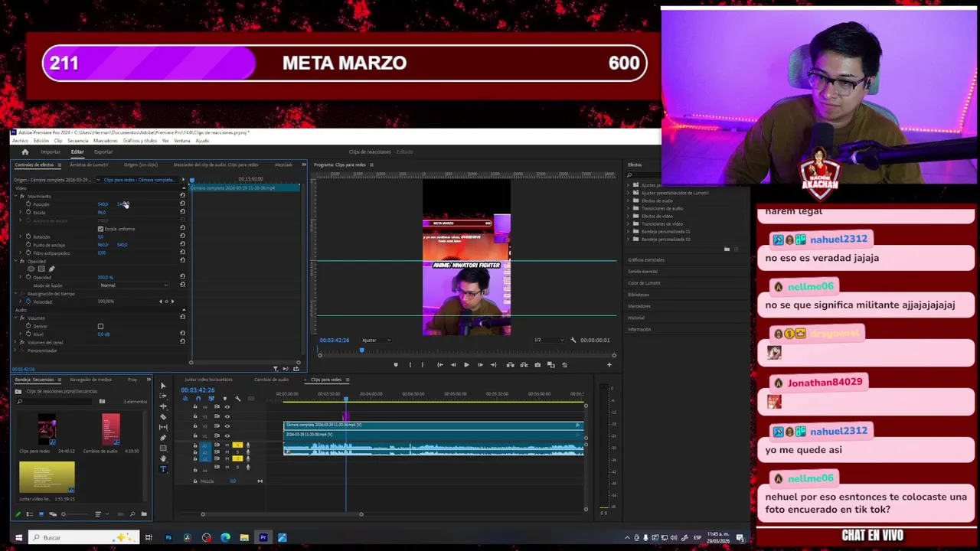Toggle snapping magnet in the timeline

(x=198, y=399)
